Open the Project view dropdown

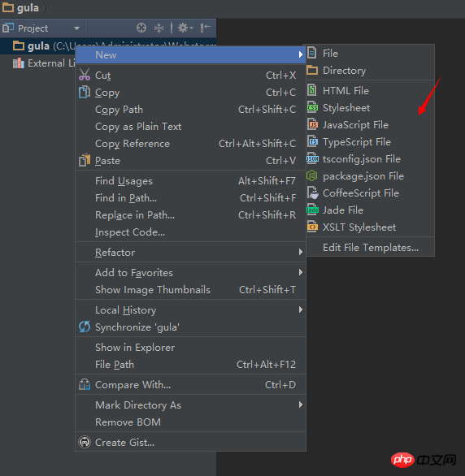76,28
